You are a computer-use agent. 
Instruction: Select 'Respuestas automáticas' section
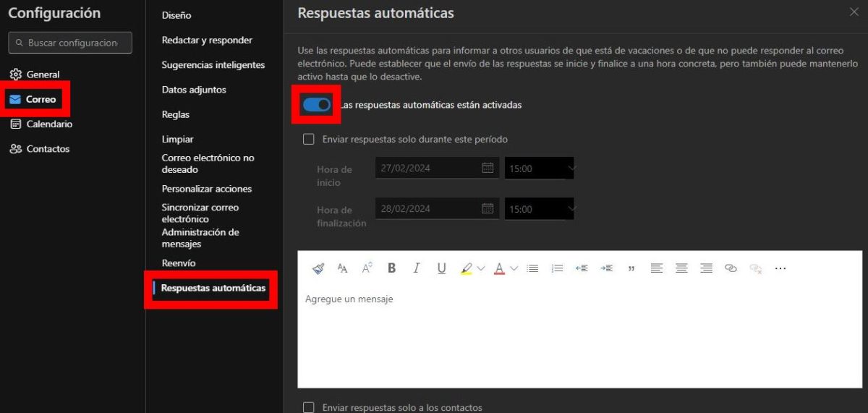[x=213, y=288]
